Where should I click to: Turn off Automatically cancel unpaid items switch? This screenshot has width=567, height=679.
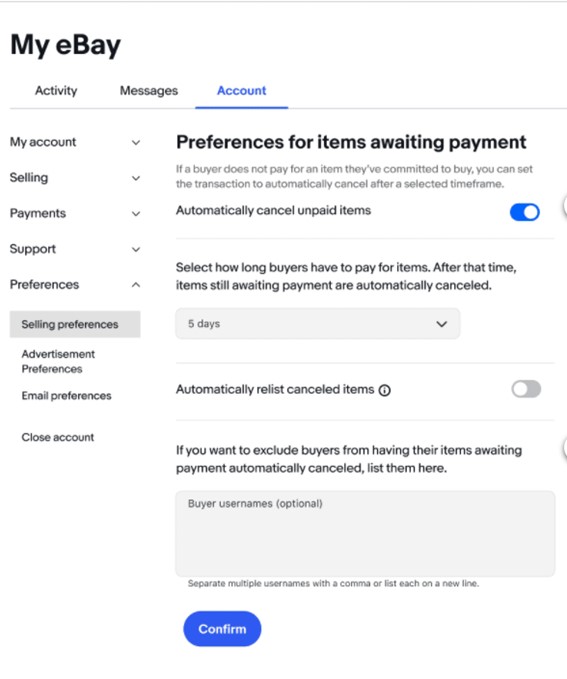[525, 212]
